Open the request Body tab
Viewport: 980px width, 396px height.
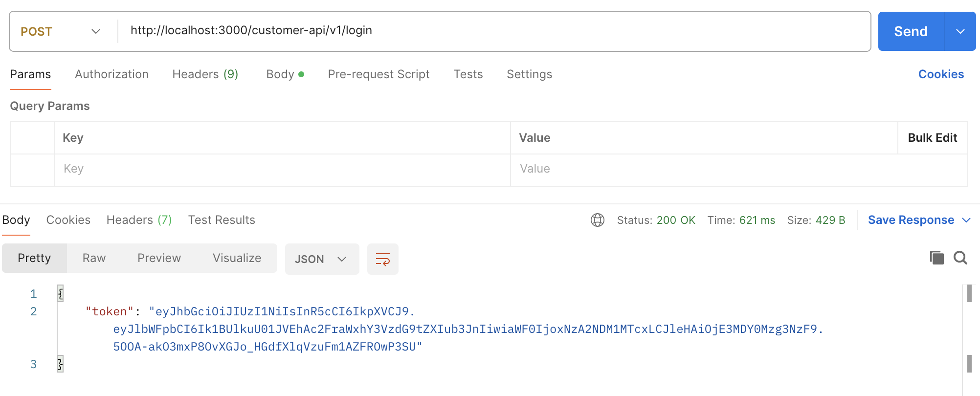[x=285, y=74]
